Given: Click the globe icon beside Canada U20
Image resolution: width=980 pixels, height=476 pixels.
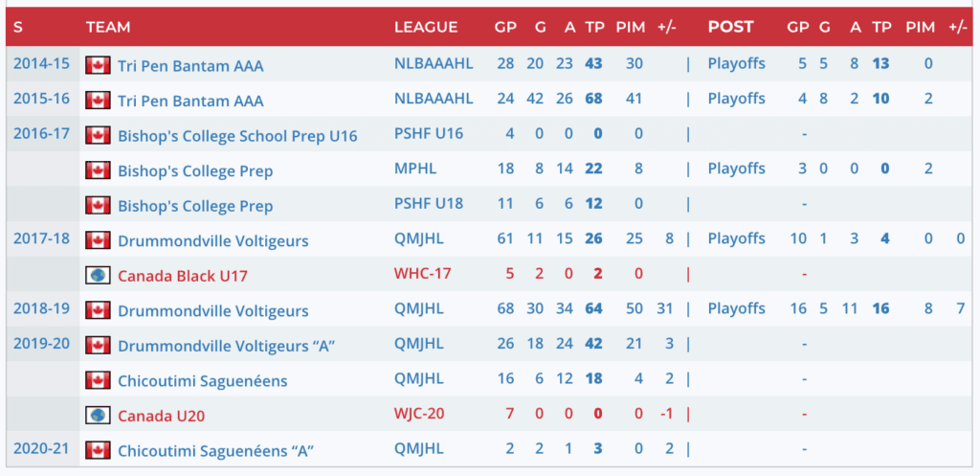Looking at the screenshot, I should [x=97, y=415].
